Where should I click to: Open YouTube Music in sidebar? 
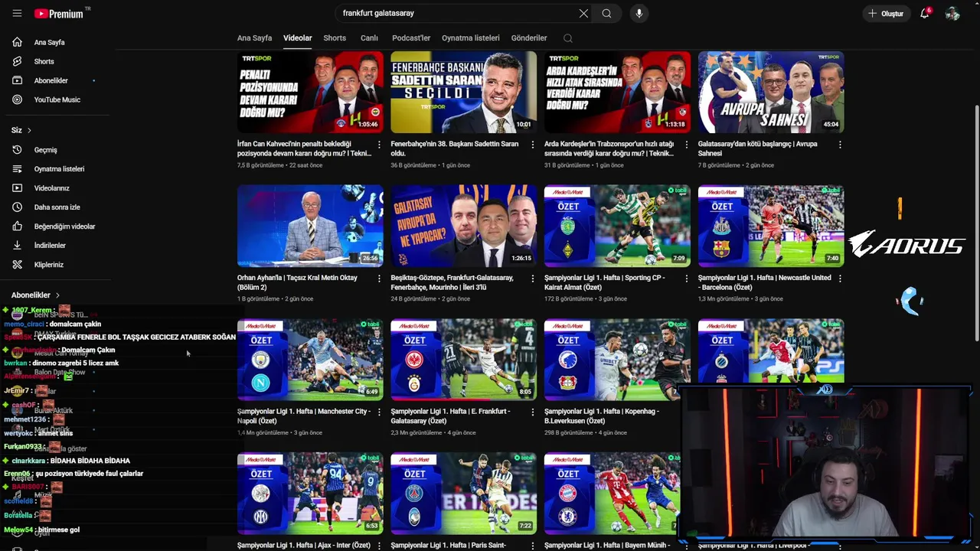55,99
